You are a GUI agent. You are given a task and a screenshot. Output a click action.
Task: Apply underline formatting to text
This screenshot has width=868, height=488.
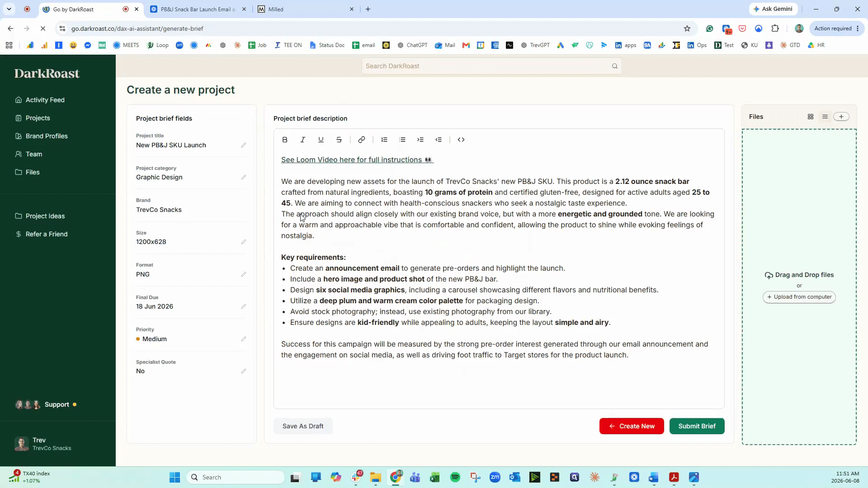click(x=321, y=140)
